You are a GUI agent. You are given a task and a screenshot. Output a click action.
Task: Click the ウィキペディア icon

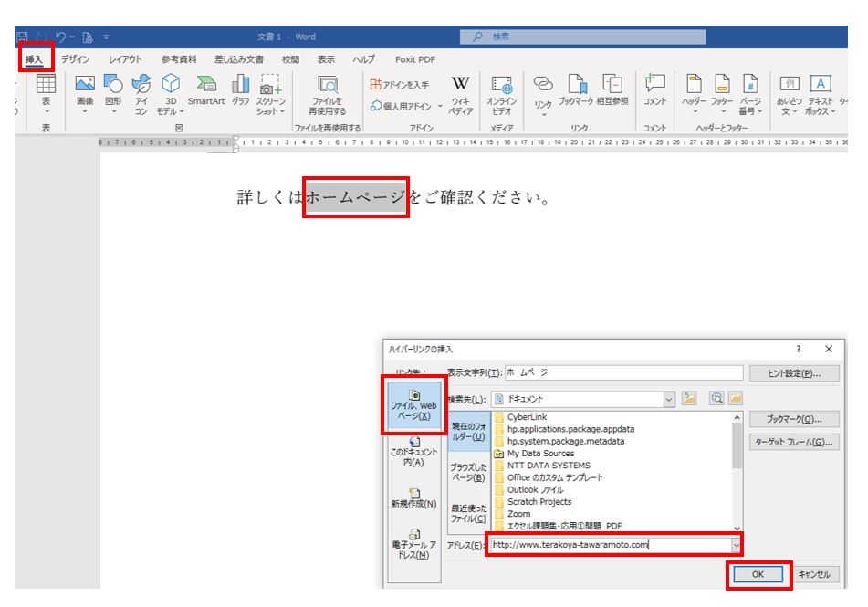tap(461, 86)
